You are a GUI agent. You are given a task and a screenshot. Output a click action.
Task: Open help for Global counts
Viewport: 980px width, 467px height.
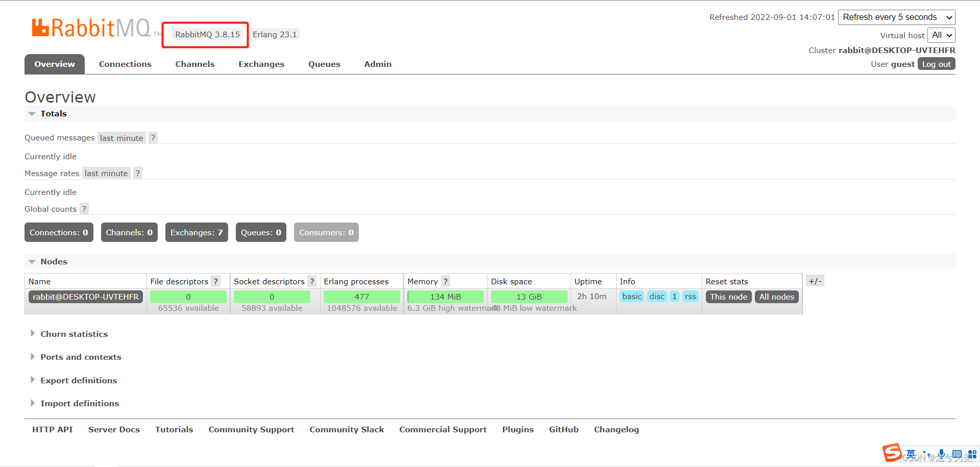click(84, 209)
